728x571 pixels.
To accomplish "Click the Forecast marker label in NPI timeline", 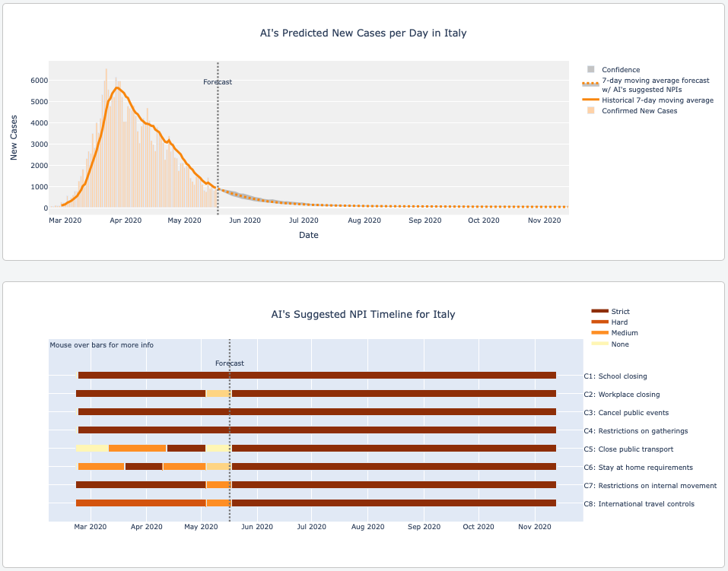I will coord(230,363).
